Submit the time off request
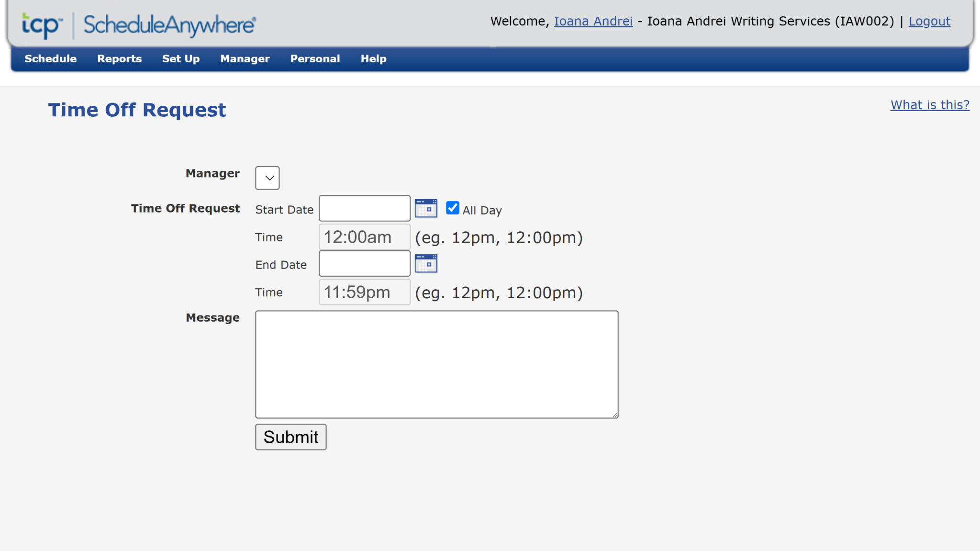This screenshot has height=551, width=980. point(290,437)
